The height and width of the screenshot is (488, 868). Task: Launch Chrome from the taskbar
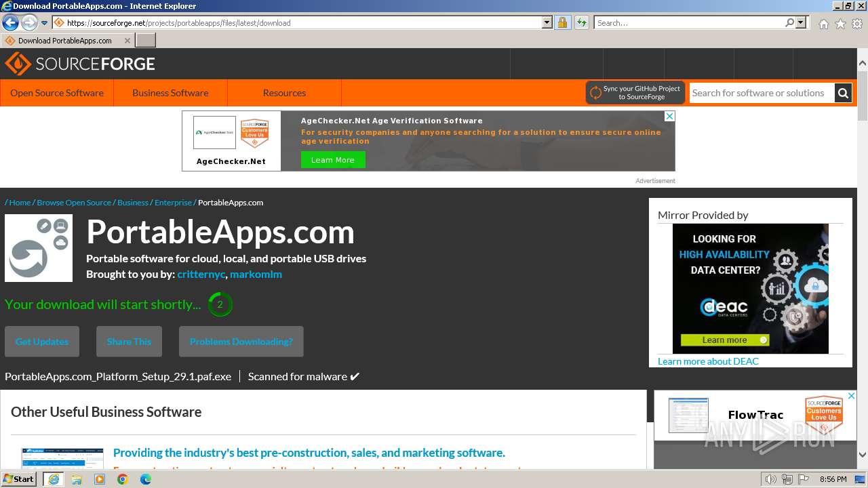pyautogui.click(x=123, y=479)
